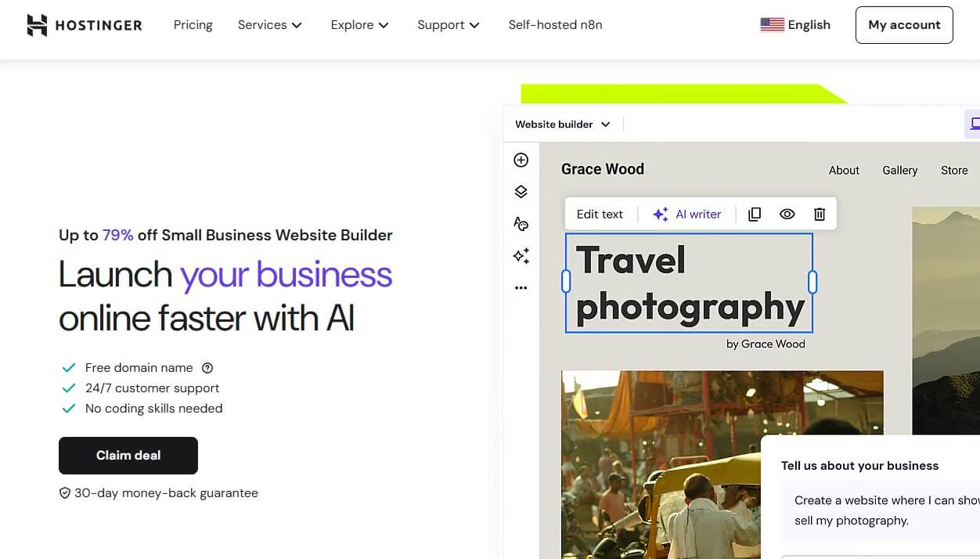Click the duplicate copy icon in text toolbar
The height and width of the screenshot is (559, 980).
coord(755,215)
